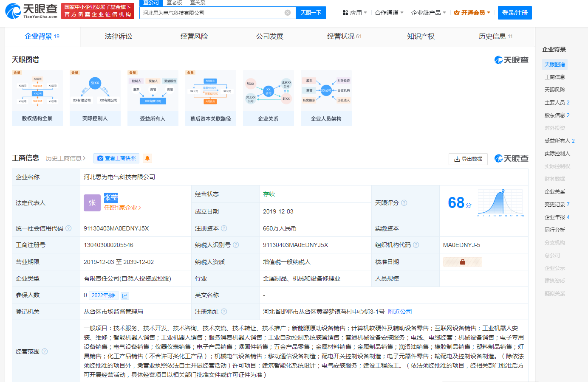Click help icon beside 组织机构代码
This screenshot has width=588, height=382.
(416, 245)
